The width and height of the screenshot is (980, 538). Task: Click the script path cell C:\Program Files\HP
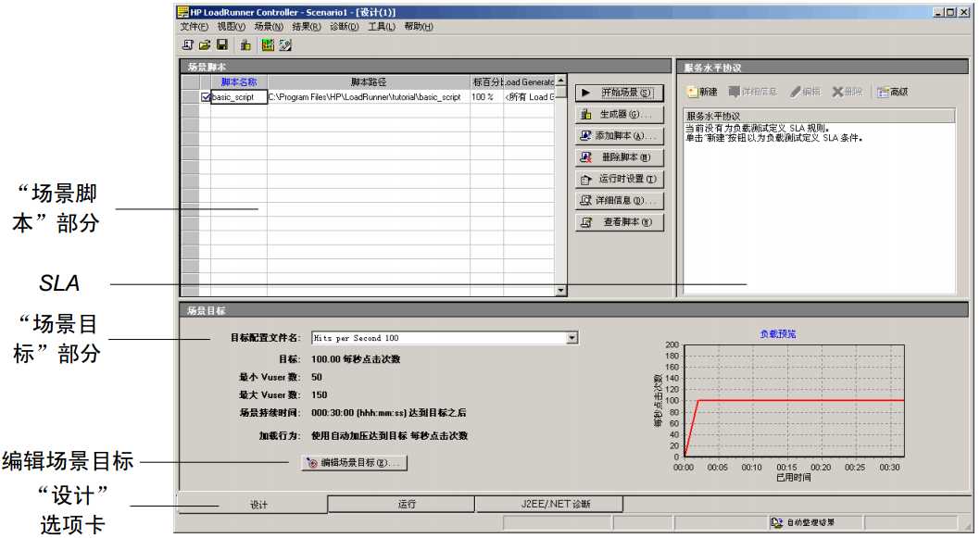click(368, 97)
